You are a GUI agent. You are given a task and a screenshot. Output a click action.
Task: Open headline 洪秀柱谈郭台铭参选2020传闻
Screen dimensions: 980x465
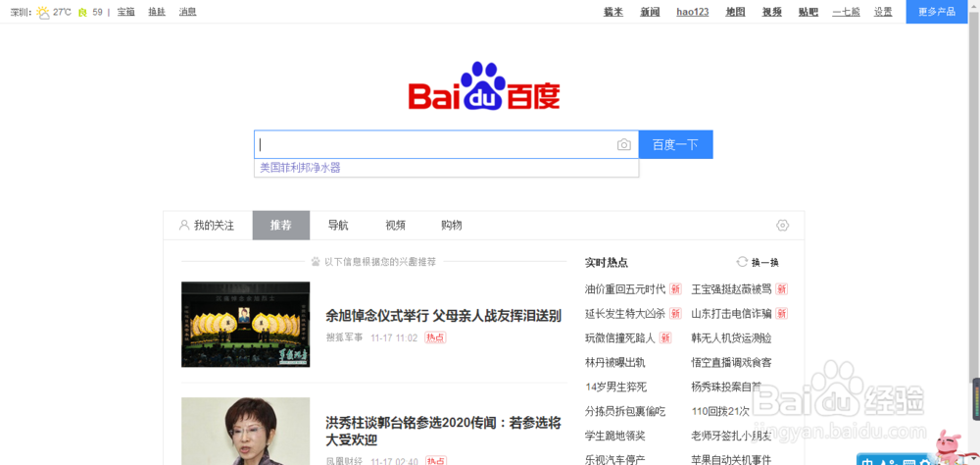443,431
